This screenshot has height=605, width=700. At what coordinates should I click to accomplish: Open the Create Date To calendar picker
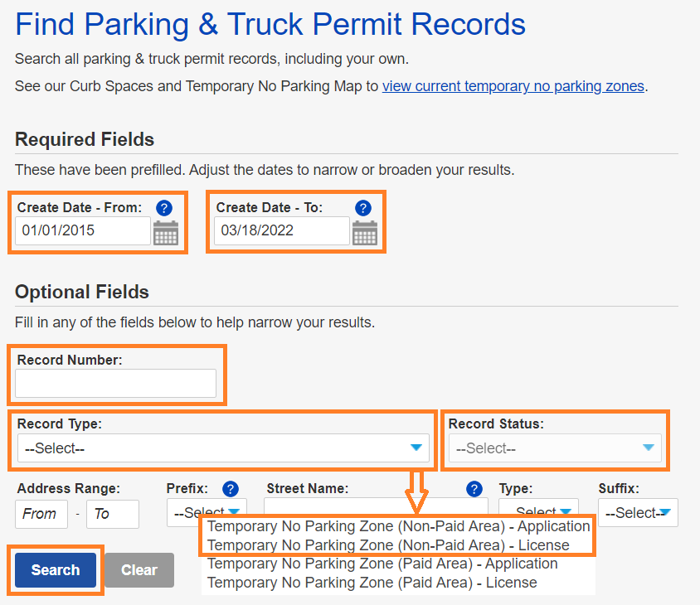(363, 234)
